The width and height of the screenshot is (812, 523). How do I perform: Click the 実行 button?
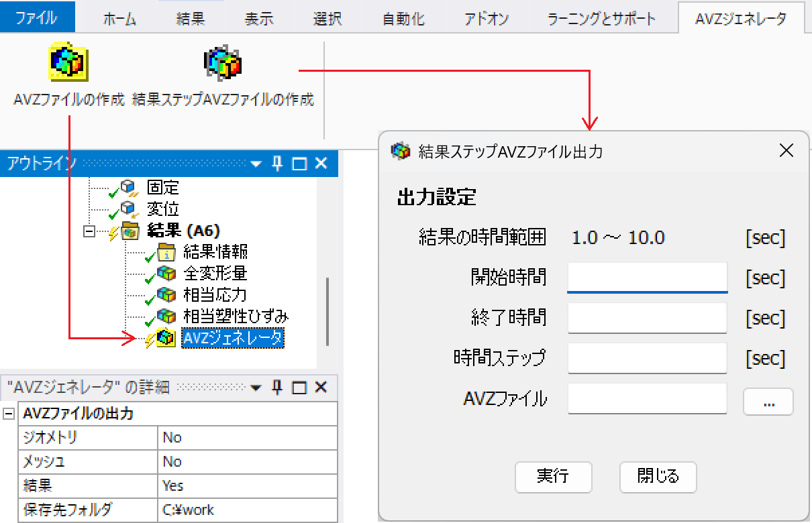click(x=554, y=477)
